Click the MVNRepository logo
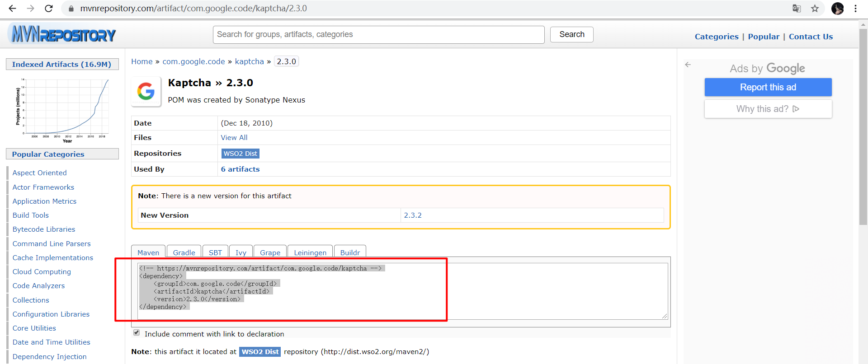Viewport: 868px width, 364px height. point(62,33)
